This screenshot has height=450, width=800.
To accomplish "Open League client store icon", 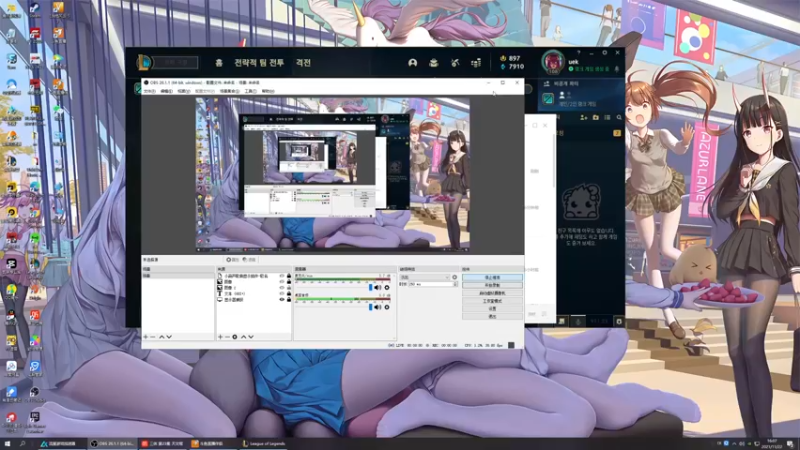I will pos(476,63).
